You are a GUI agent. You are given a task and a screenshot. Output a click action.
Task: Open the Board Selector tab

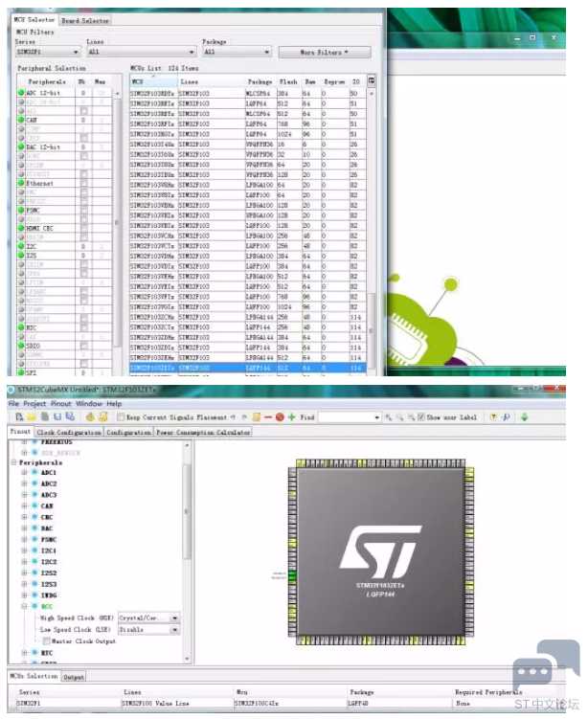pos(85,20)
